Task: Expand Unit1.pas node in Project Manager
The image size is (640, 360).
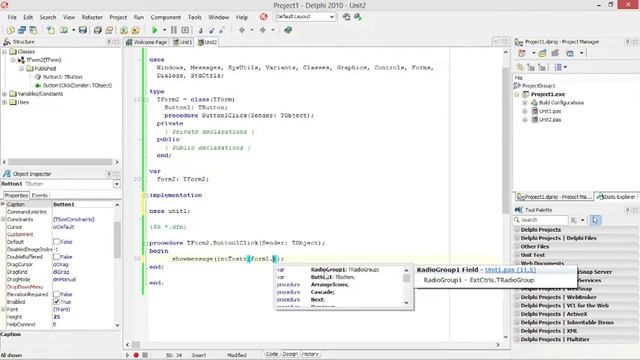Action: coord(525,111)
